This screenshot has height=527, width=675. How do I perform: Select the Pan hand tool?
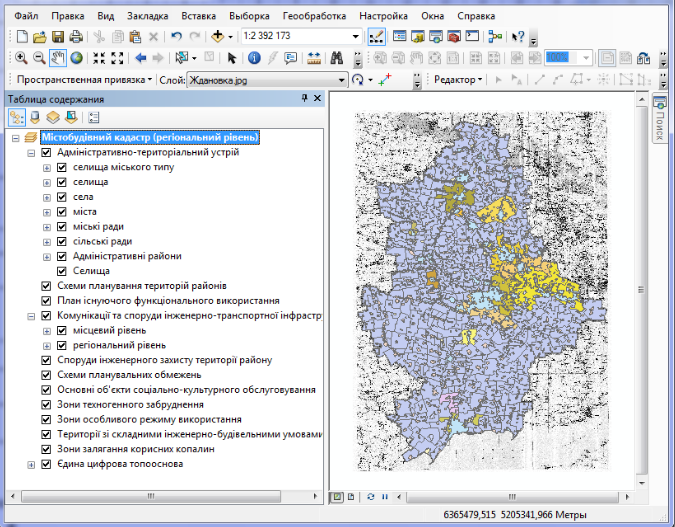pos(58,58)
